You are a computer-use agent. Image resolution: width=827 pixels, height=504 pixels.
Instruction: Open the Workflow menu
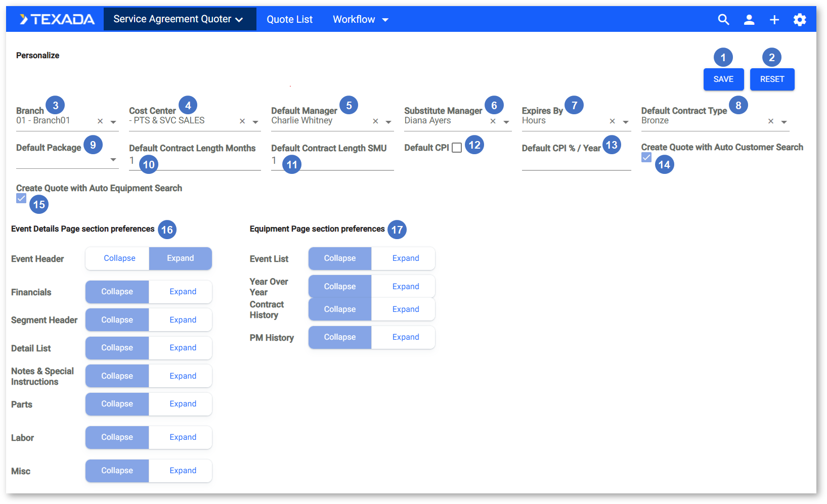pyautogui.click(x=360, y=20)
